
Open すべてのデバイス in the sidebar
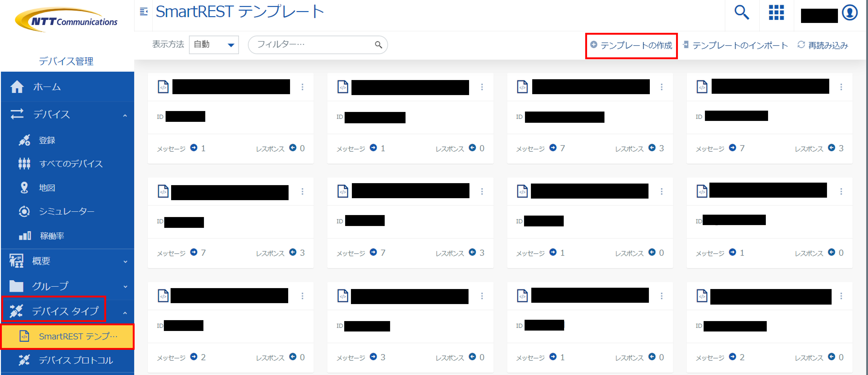point(71,164)
